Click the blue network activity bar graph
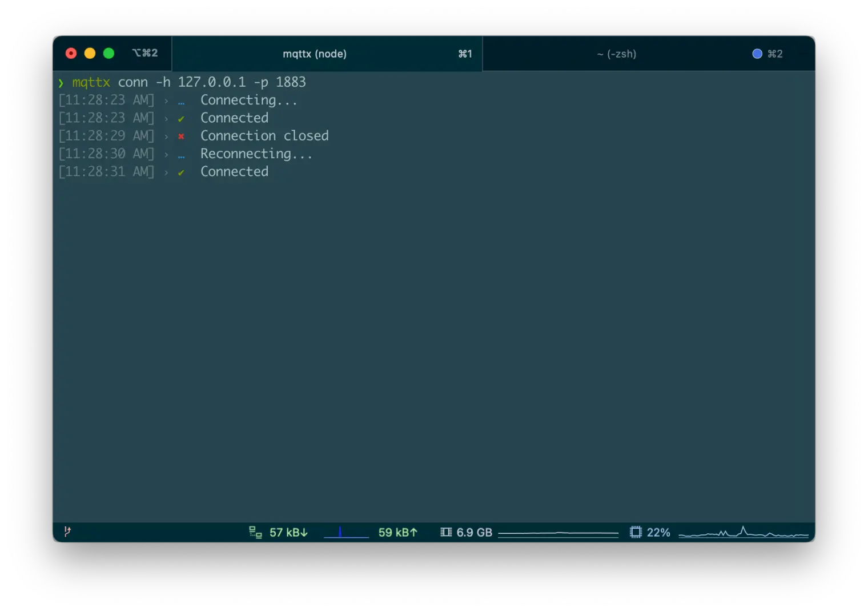Image resolution: width=868 pixels, height=612 pixels. pos(345,532)
